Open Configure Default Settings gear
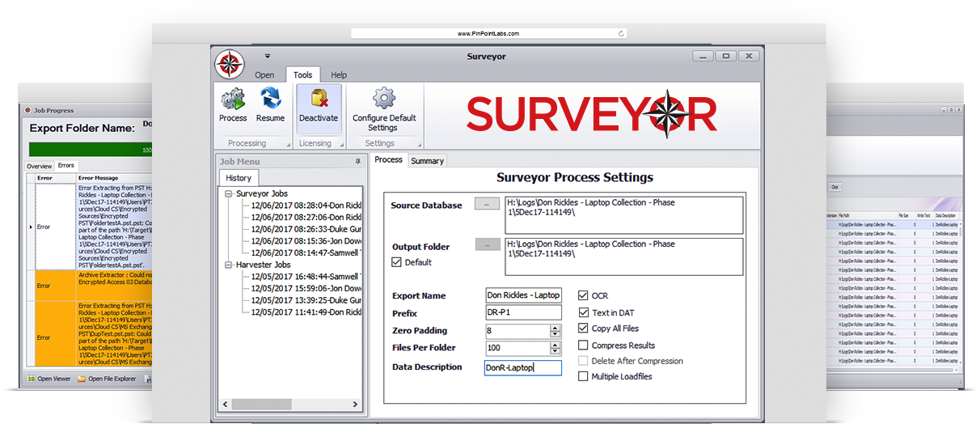Image resolution: width=980 pixels, height=424 pixels. [384, 99]
